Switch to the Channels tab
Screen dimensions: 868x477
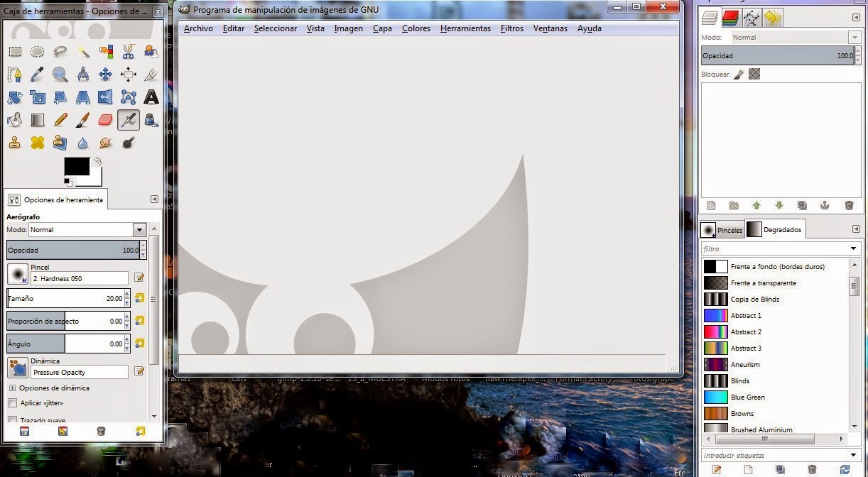(x=730, y=18)
